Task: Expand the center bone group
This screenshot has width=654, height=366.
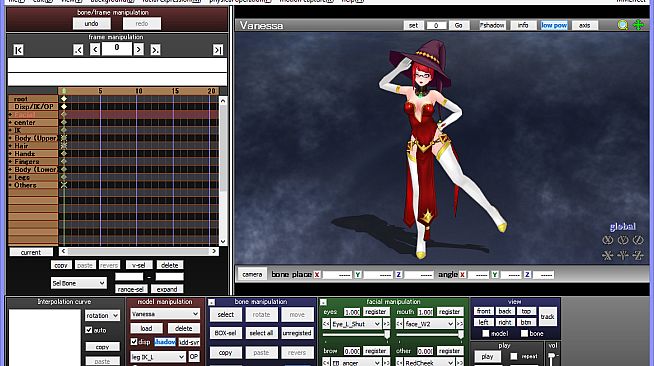Action: [x=11, y=123]
